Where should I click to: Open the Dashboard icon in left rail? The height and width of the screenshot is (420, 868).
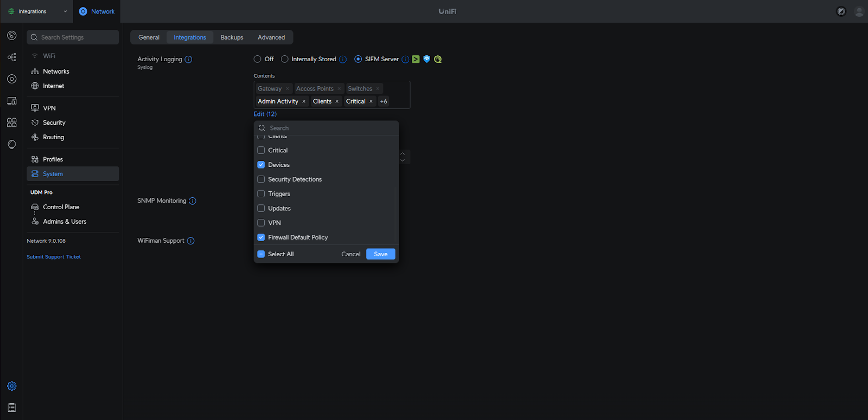(11, 36)
